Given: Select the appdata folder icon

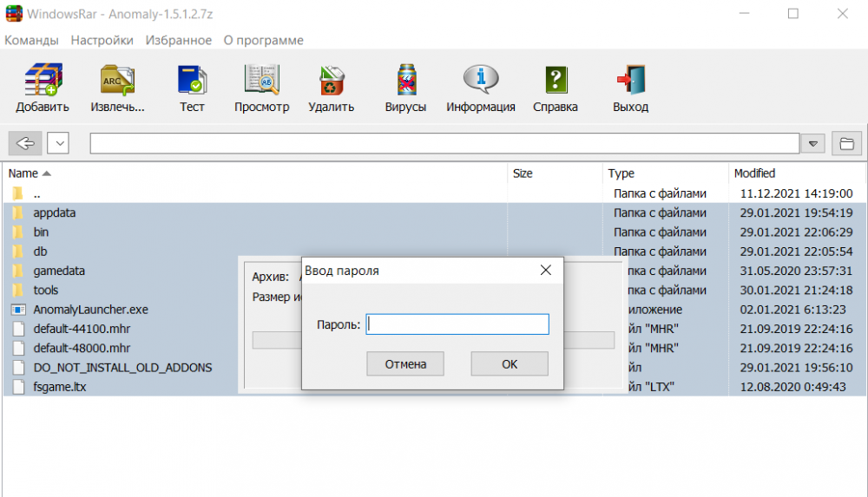Looking at the screenshot, I should 17,213.
